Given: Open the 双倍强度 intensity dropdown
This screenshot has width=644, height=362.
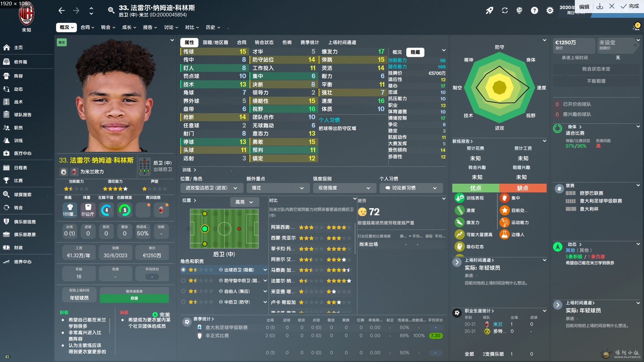Looking at the screenshot, I should click(343, 188).
